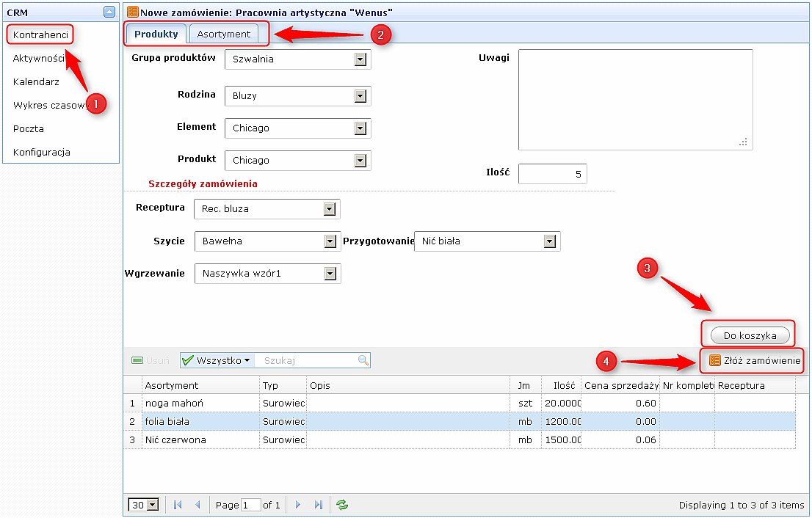Collapse the CRM panel with arrow icon

[x=109, y=12]
